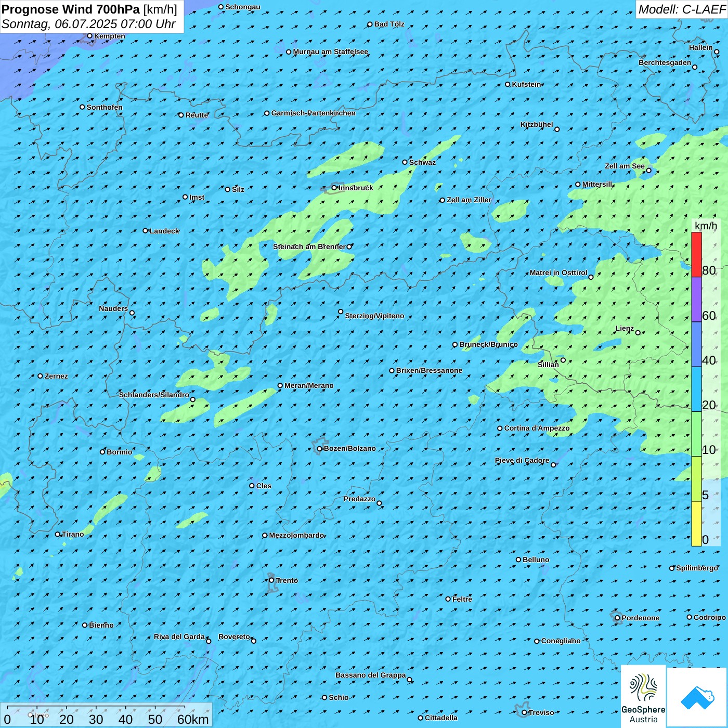728x728 pixels.
Task: Click the Matrei in Osttirol label
Action: point(558,272)
